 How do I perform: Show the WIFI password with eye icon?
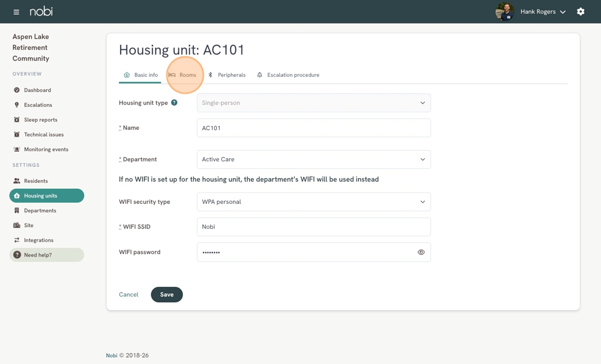[421, 252]
